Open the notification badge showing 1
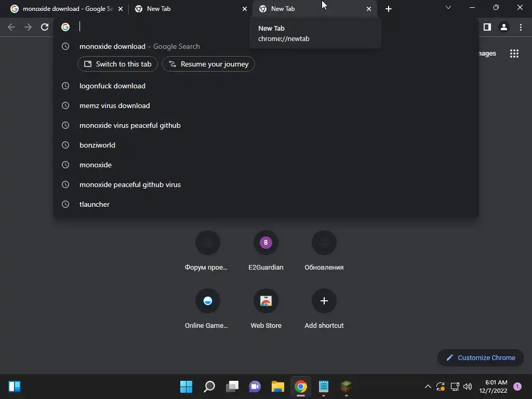 517,387
